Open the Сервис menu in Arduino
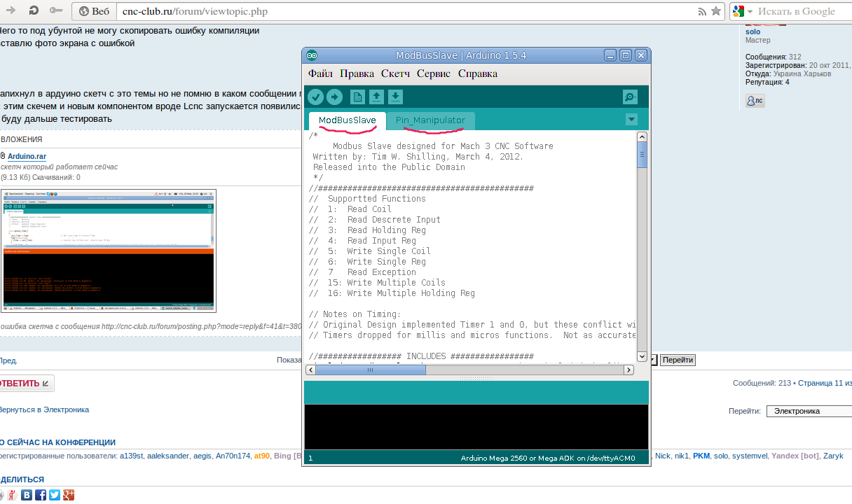852x504 pixels. click(434, 73)
